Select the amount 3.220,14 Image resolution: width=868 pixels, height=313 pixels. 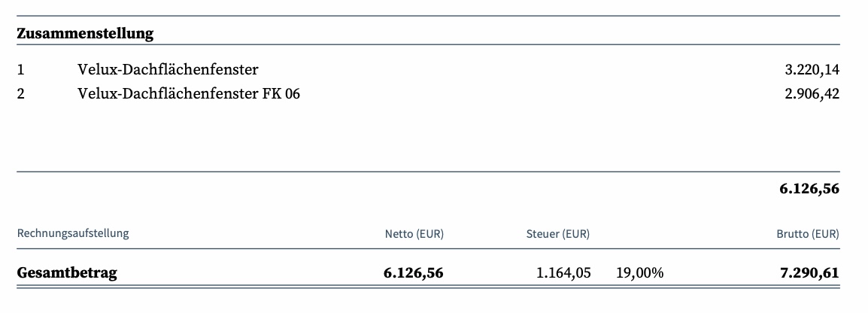click(x=812, y=70)
